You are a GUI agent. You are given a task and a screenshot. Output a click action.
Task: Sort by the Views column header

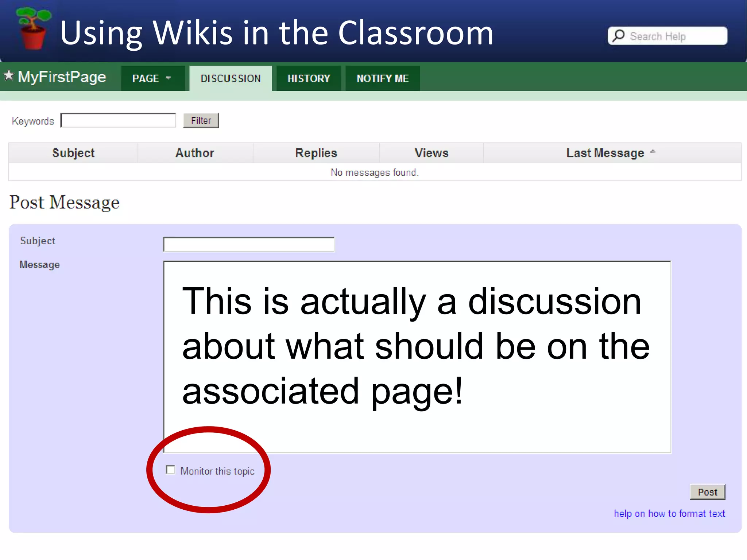point(431,153)
